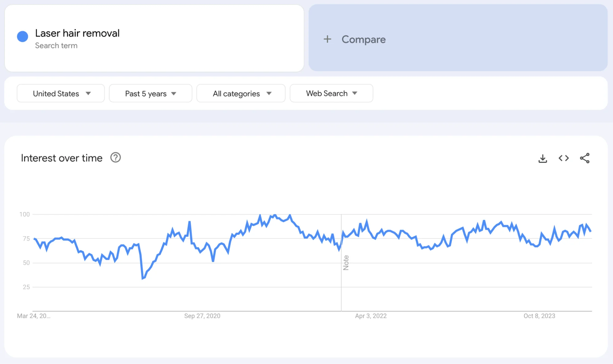Click the share icon for this trend
Screen dimensions: 613x364
[x=585, y=158]
